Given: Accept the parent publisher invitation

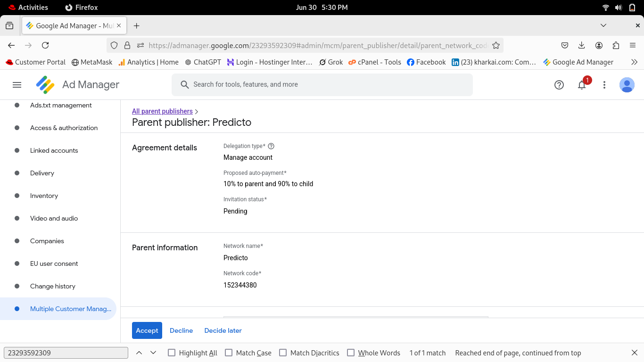Looking at the screenshot, I should [x=147, y=330].
